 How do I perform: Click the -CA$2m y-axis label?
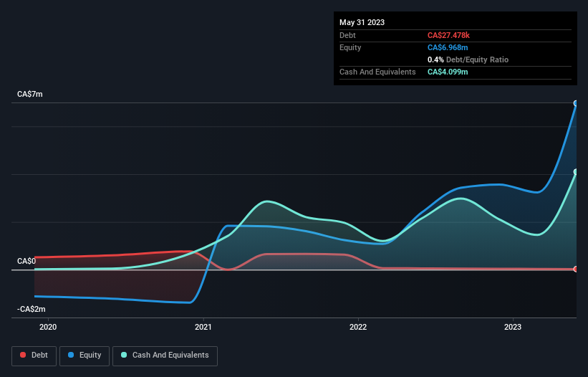coord(31,309)
